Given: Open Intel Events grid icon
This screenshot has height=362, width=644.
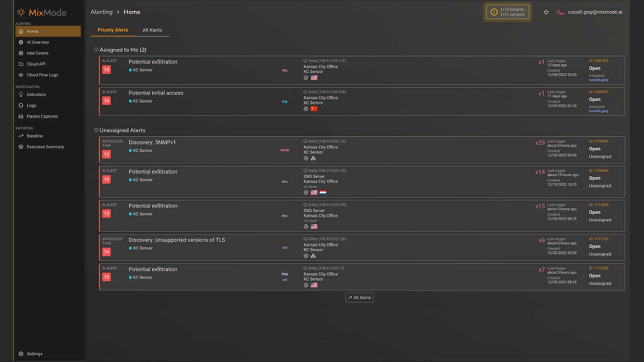Looking at the screenshot, I should click(x=21, y=53).
